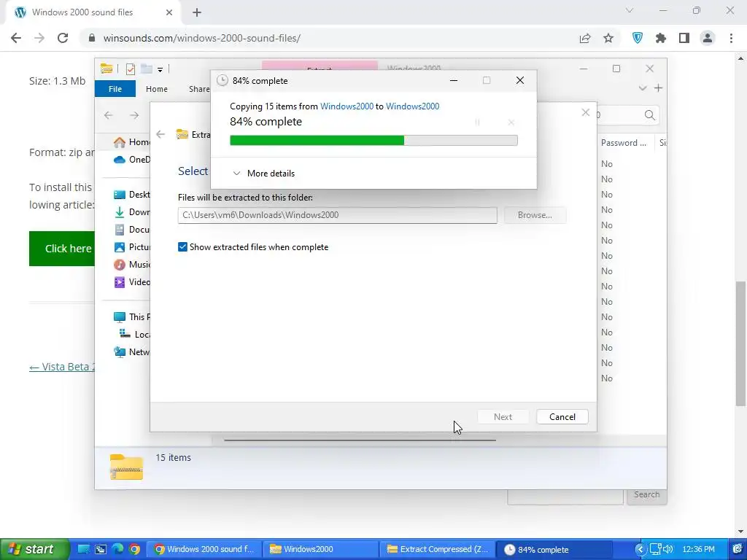This screenshot has height=560, width=747.
Task: Switch to Extract Compressed taskbar item
Action: (438, 549)
